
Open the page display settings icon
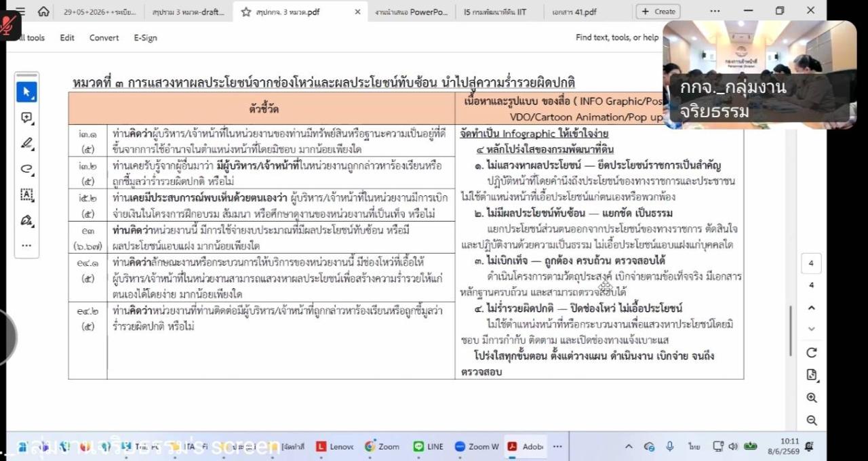click(x=812, y=375)
